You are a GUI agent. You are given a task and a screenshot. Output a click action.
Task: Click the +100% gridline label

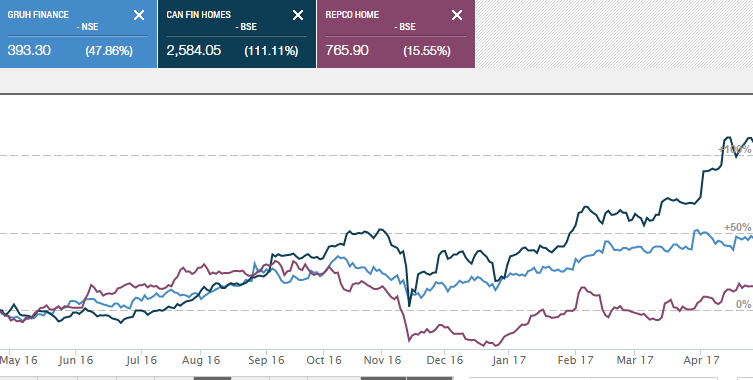click(735, 149)
